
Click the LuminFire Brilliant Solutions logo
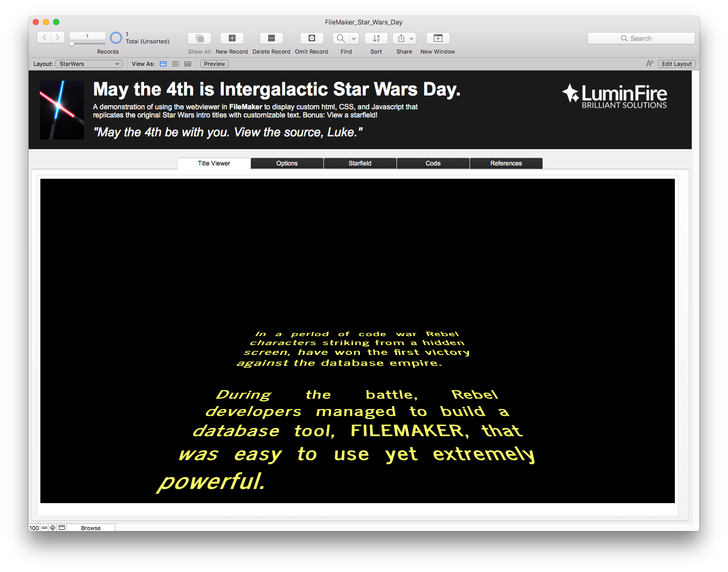(x=615, y=96)
